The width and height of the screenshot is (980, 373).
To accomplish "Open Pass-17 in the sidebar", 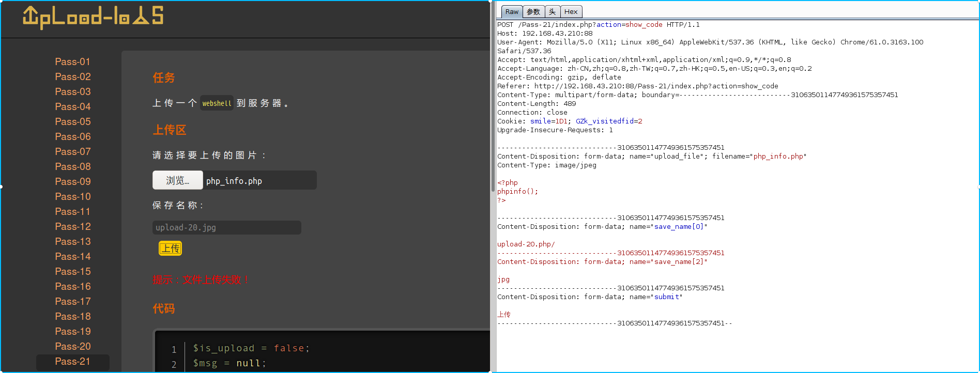I will (73, 301).
